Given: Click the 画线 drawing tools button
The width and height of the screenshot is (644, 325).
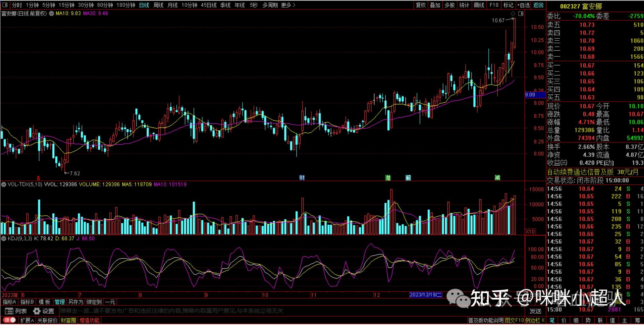Looking at the screenshot, I should pyautogui.click(x=479, y=5).
